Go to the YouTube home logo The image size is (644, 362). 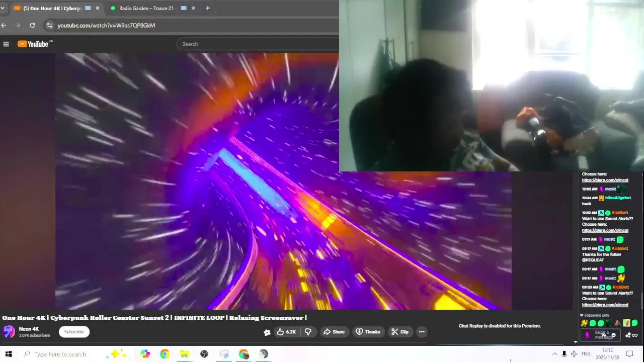tap(33, 44)
